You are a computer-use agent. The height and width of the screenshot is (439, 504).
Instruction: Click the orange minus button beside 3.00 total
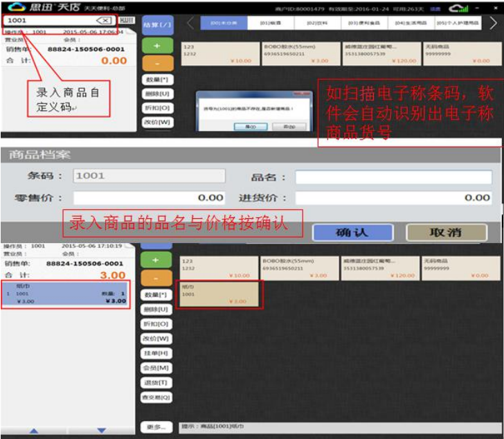click(156, 278)
